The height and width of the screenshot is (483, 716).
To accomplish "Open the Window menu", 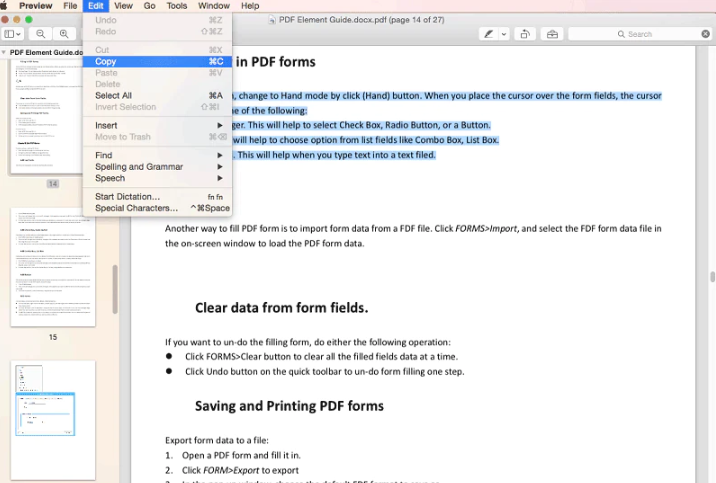I will click(x=214, y=6).
